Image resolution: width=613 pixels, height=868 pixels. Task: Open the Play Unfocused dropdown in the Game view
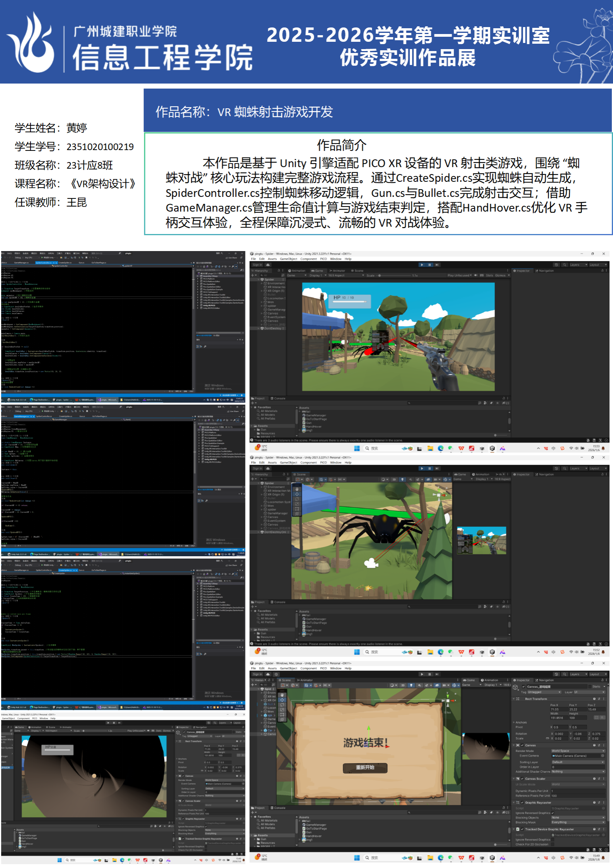pyautogui.click(x=459, y=275)
